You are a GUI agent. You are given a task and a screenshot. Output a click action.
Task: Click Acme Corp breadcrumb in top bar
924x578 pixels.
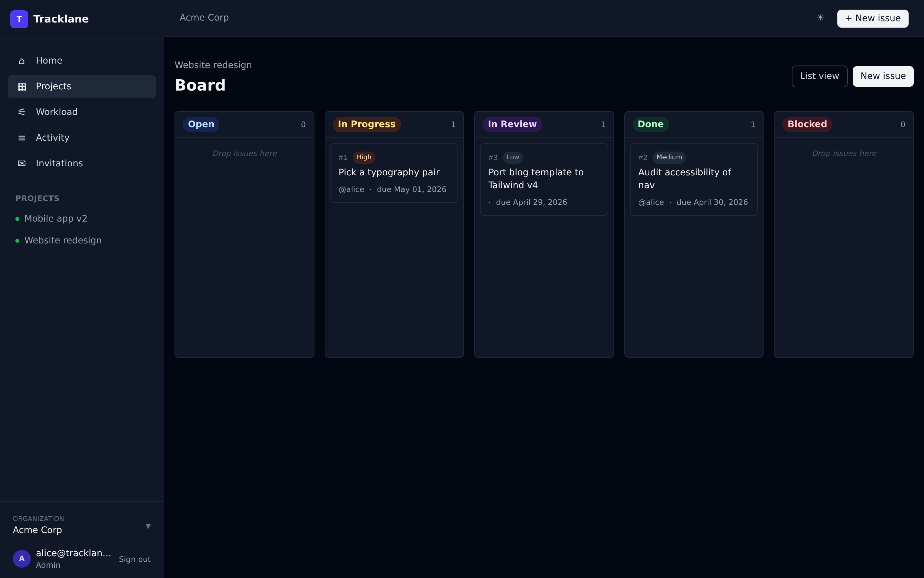click(x=204, y=18)
